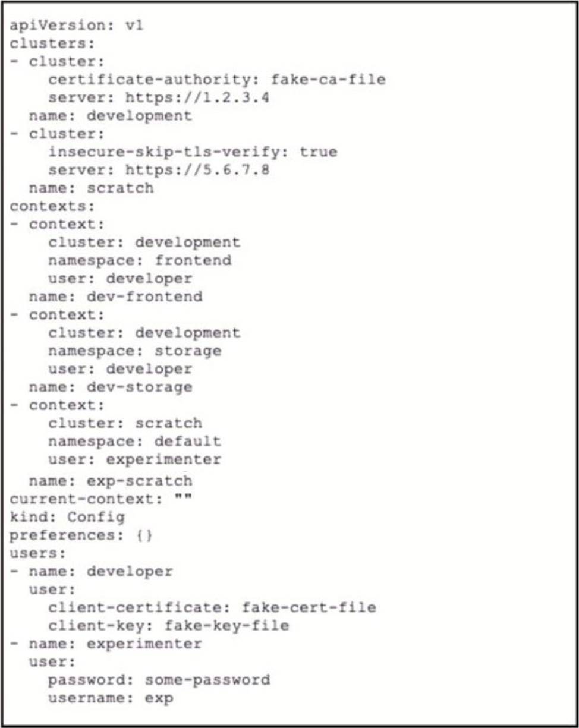Select the user: experimenter line
Image resolution: width=579 pixels, height=728 pixels.
pyautogui.click(x=135, y=459)
